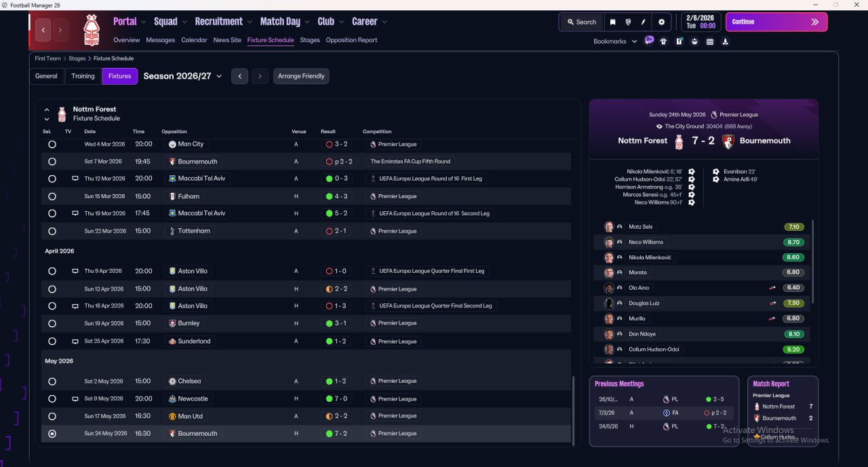This screenshot has height=467, width=868.
Task: Click TV icon on Maccabi Tel Aviv 12 Mar row
Action: [x=75, y=179]
